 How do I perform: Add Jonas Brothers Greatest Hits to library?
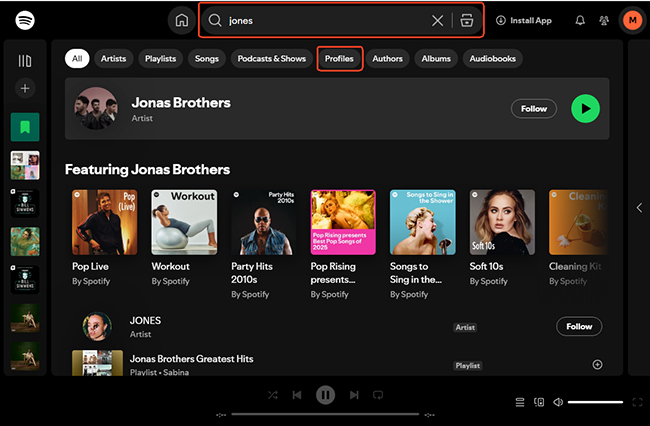tap(597, 365)
